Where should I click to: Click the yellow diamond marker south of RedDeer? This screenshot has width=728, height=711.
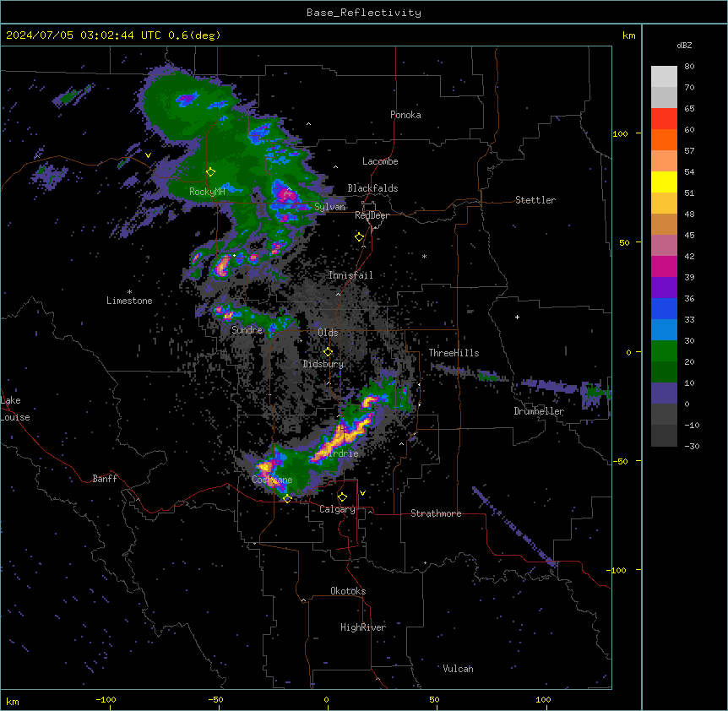[x=360, y=237]
